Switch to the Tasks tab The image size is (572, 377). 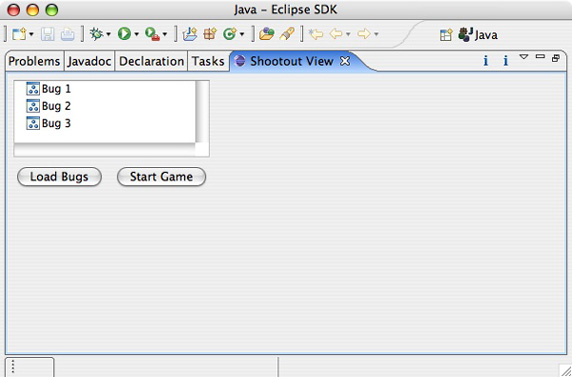click(208, 61)
